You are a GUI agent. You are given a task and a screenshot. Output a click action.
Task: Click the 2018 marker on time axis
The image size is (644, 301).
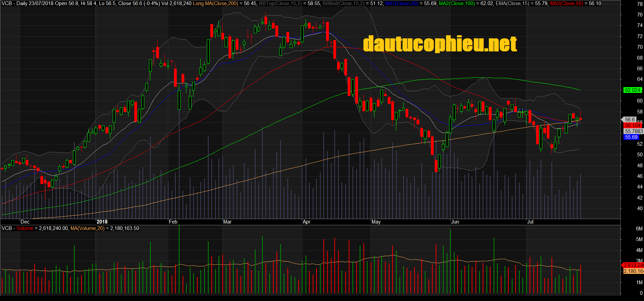[102, 222]
